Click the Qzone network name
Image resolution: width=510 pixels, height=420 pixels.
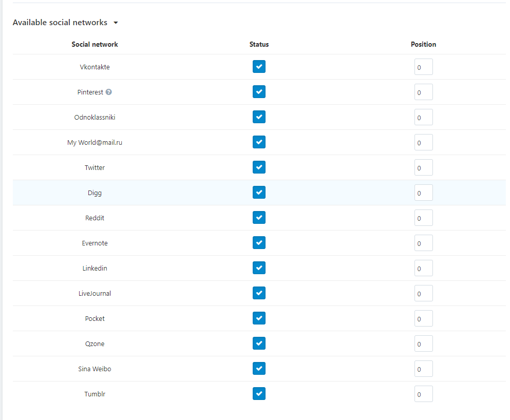click(95, 344)
